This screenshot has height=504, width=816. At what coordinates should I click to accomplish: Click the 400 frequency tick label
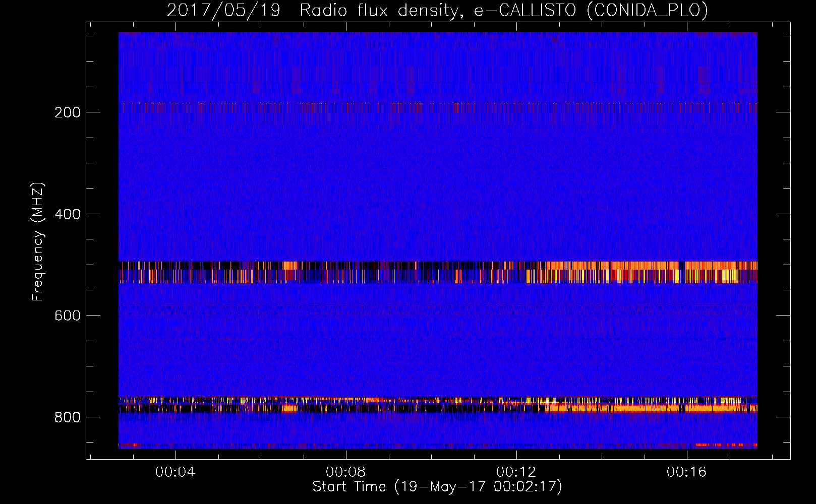tap(68, 214)
